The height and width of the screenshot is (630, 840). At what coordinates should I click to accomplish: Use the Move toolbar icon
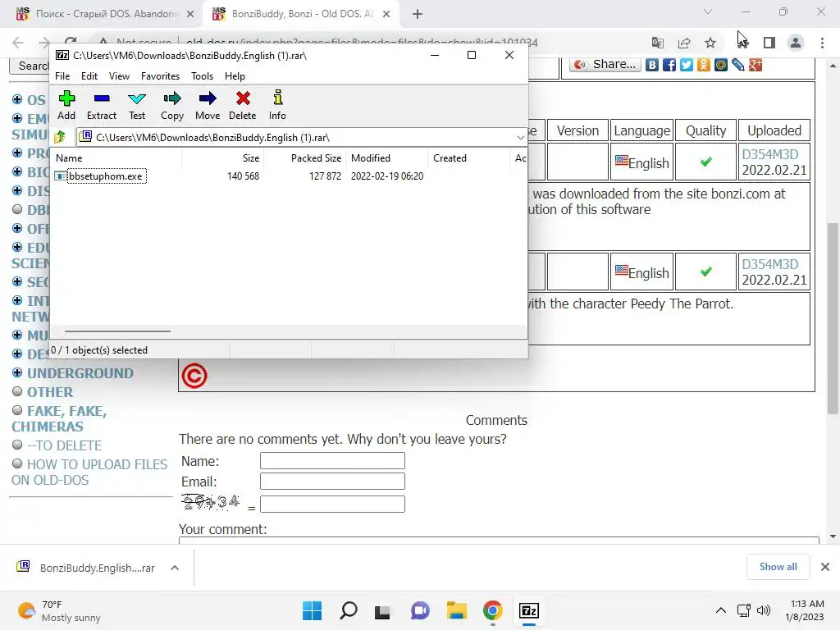point(208,106)
